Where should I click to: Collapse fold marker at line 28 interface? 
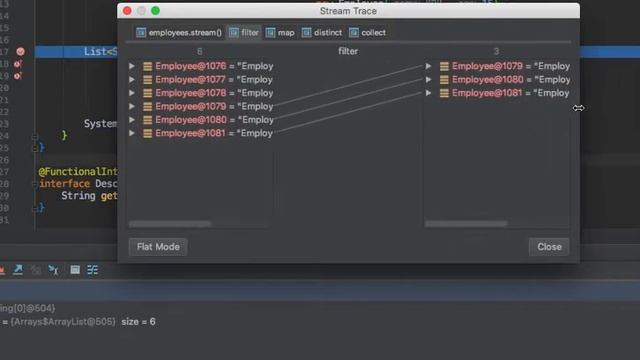35,184
